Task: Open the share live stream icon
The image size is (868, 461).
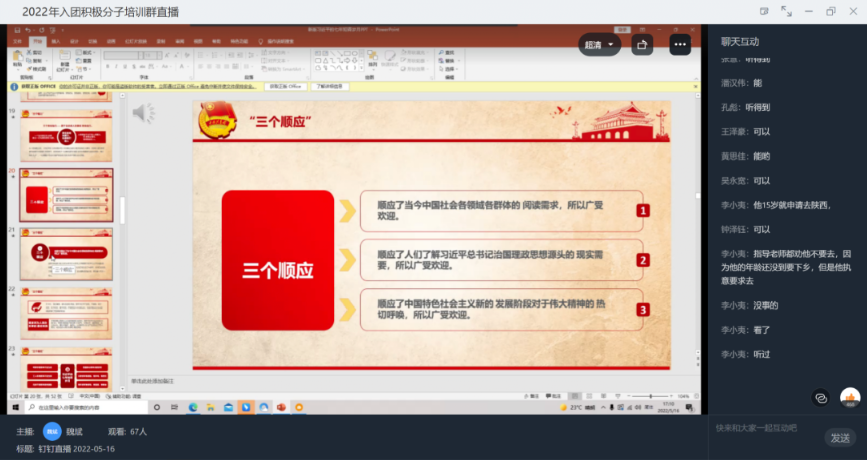Action: pos(642,45)
